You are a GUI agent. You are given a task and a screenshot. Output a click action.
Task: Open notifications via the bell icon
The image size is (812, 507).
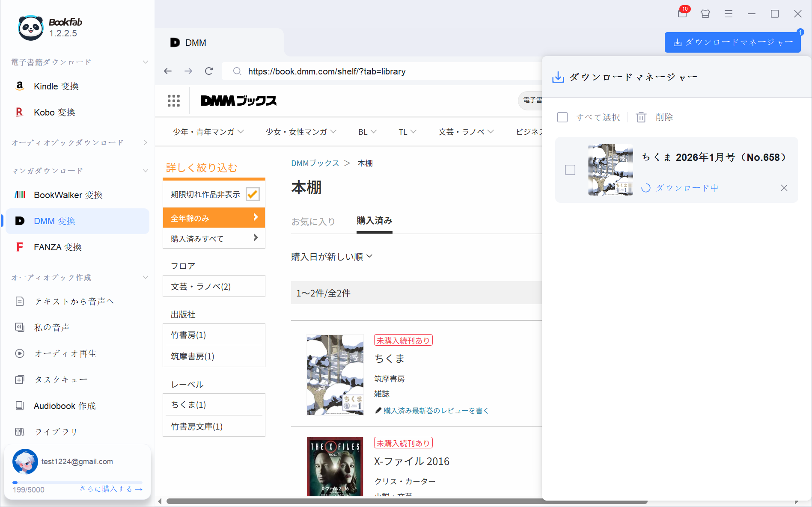tap(682, 13)
